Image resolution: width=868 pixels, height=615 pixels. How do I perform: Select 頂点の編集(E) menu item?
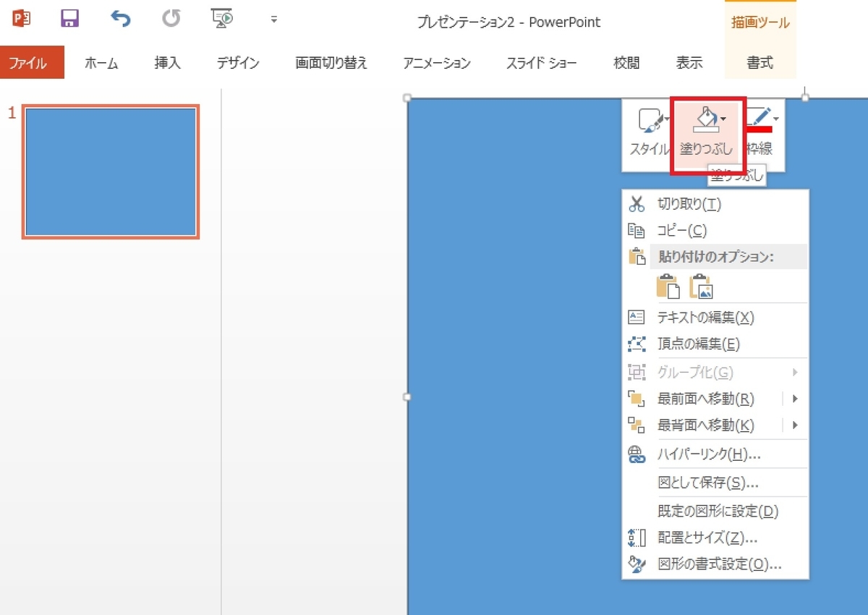715,344
